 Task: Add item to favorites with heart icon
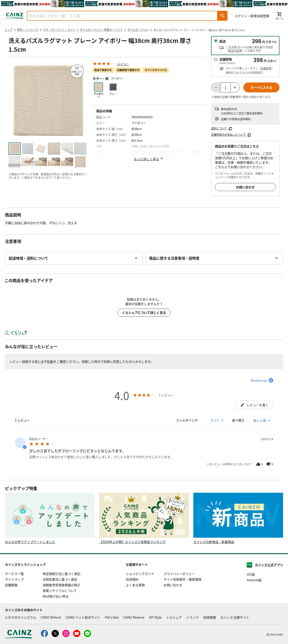(x=77, y=71)
